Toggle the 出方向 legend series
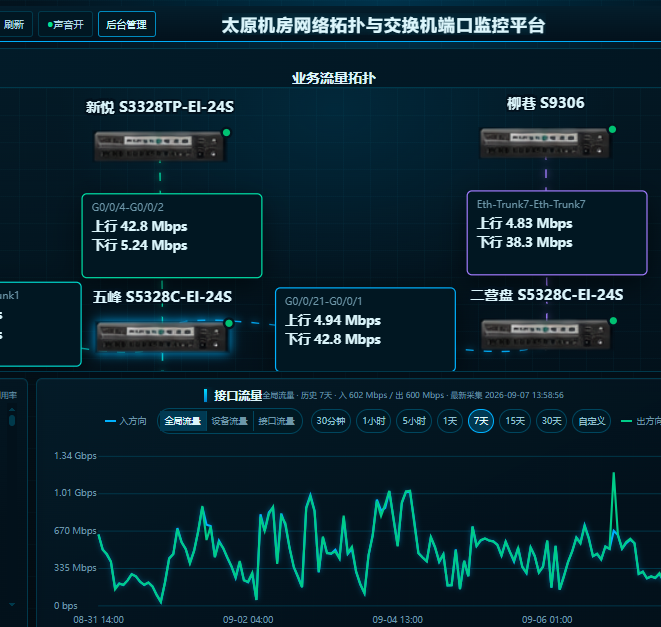Image resolution: width=661 pixels, height=627 pixels. click(x=641, y=421)
